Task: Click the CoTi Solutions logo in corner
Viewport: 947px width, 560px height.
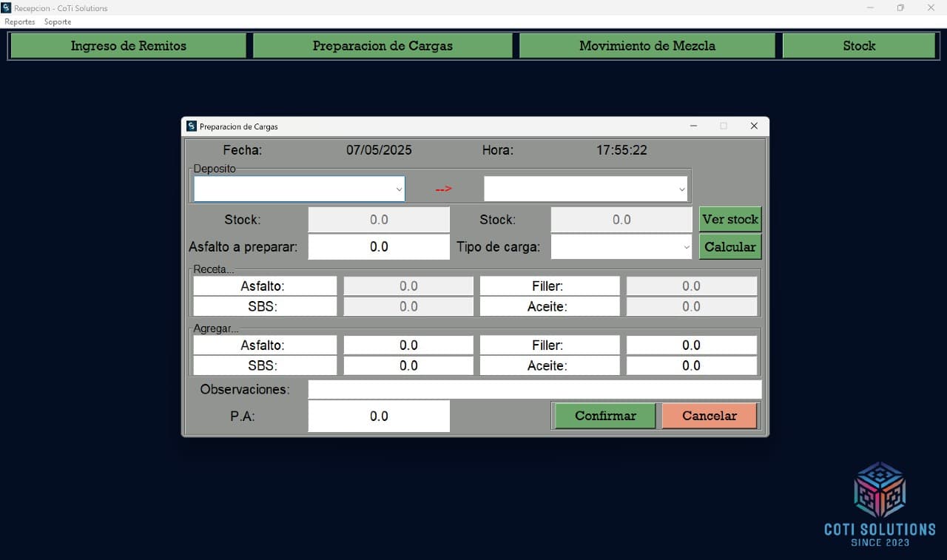Action: coord(880,503)
